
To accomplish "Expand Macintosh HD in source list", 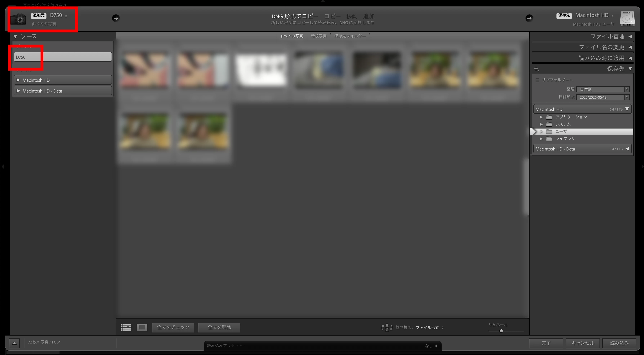I will (18, 80).
